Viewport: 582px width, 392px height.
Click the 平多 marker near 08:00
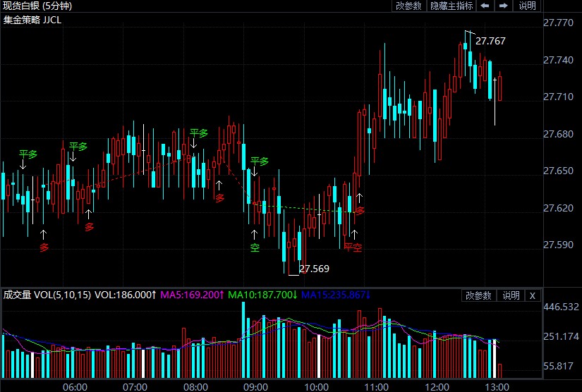tap(198, 133)
